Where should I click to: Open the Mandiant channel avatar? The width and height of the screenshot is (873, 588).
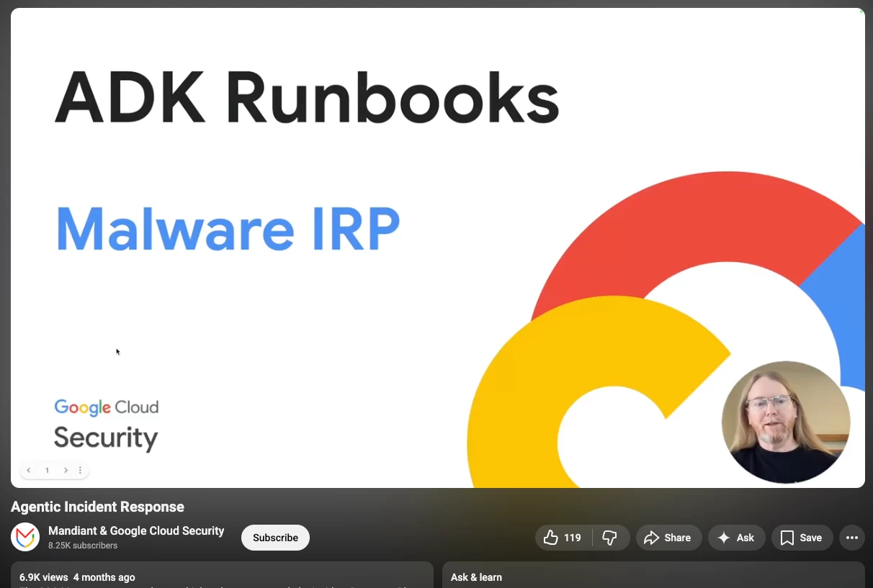click(x=25, y=538)
